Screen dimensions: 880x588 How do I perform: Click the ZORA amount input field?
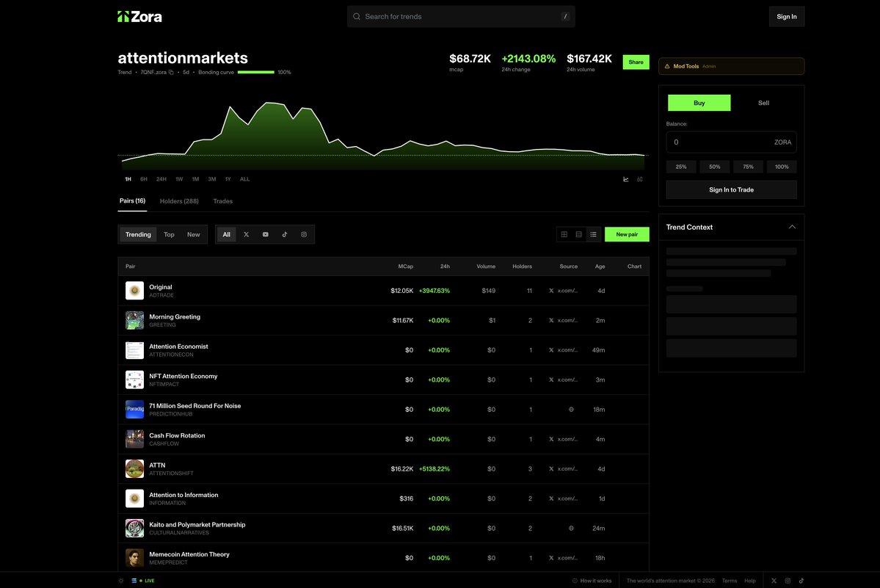[731, 142]
